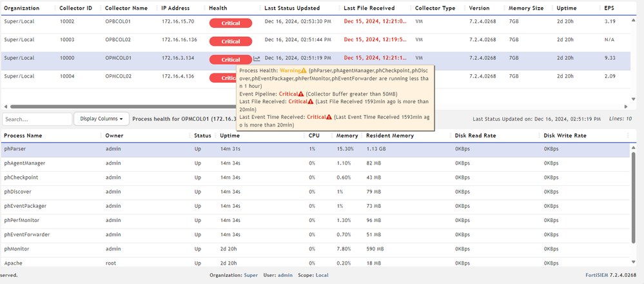644x284 pixels.
Task: Select the phParser process row
Action: point(315,149)
